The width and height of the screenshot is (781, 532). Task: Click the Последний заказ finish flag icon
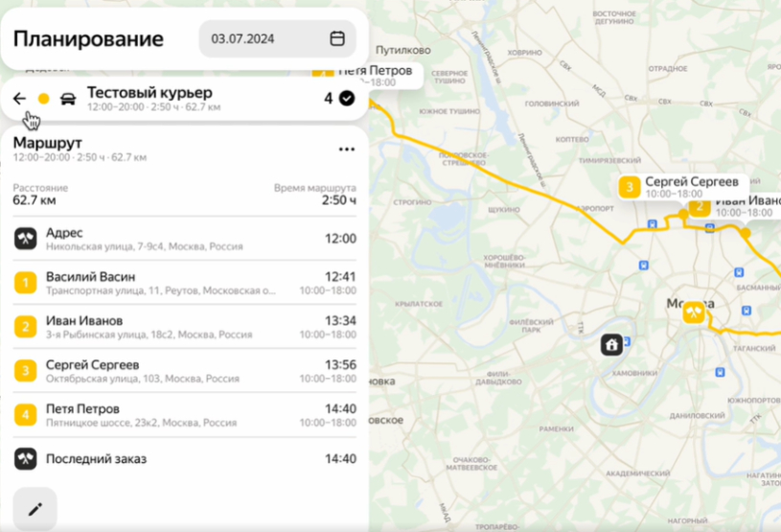[x=26, y=459]
